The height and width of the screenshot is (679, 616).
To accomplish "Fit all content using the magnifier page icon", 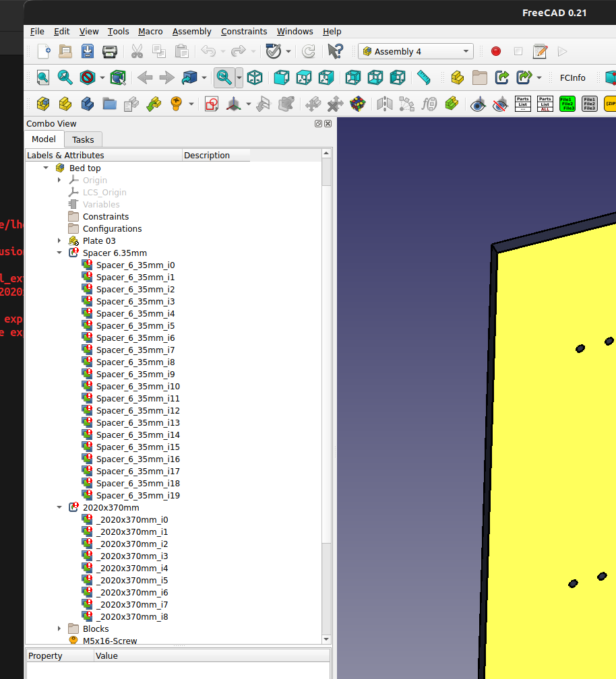I will [43, 78].
